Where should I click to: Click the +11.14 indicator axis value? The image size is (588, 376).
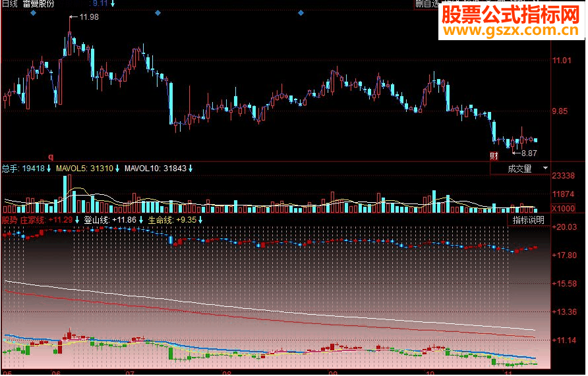click(565, 340)
